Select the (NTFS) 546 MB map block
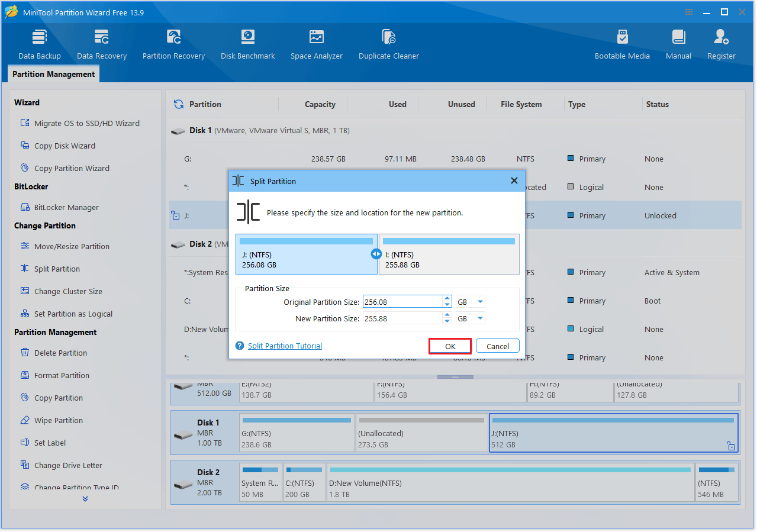Viewport: 757px width, 532px height. [x=717, y=482]
